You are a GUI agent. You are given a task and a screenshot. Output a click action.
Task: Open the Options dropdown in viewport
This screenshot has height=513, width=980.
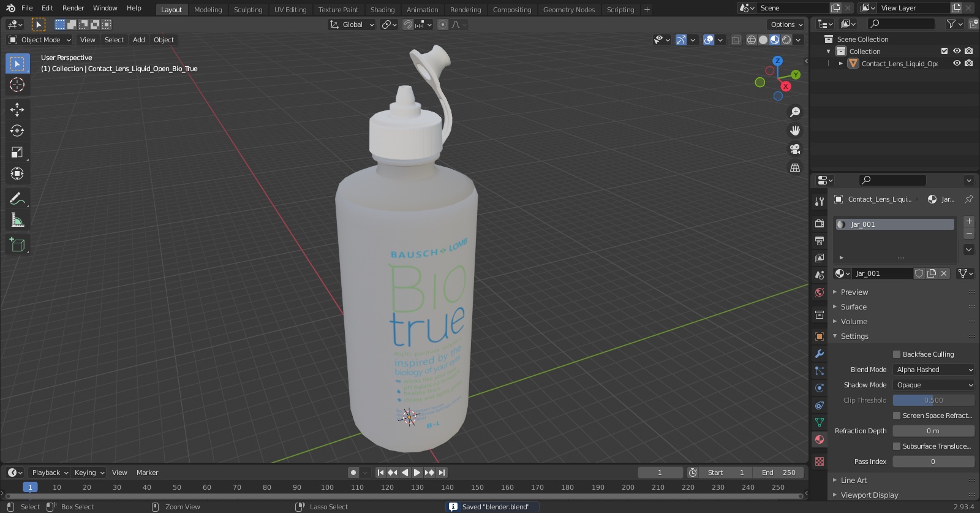click(786, 25)
